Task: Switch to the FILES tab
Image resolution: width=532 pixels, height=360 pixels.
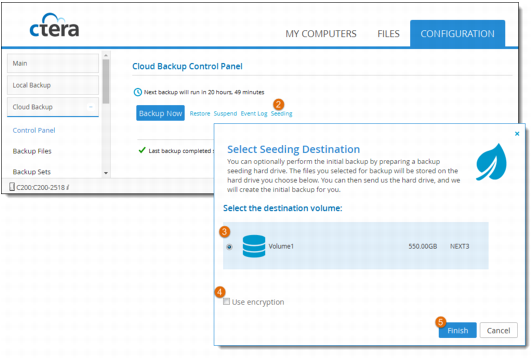Action: click(388, 34)
